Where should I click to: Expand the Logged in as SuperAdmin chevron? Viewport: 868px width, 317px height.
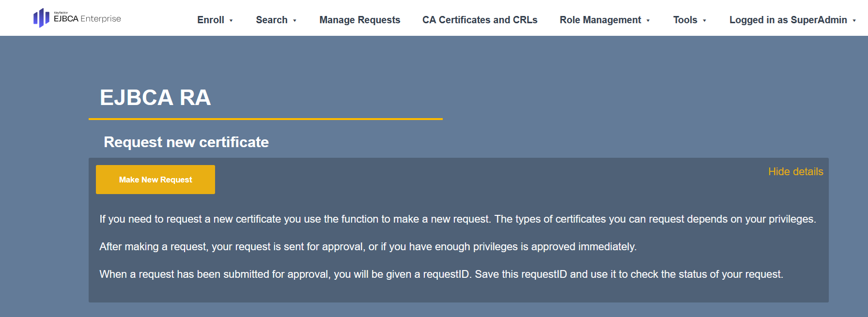(854, 21)
